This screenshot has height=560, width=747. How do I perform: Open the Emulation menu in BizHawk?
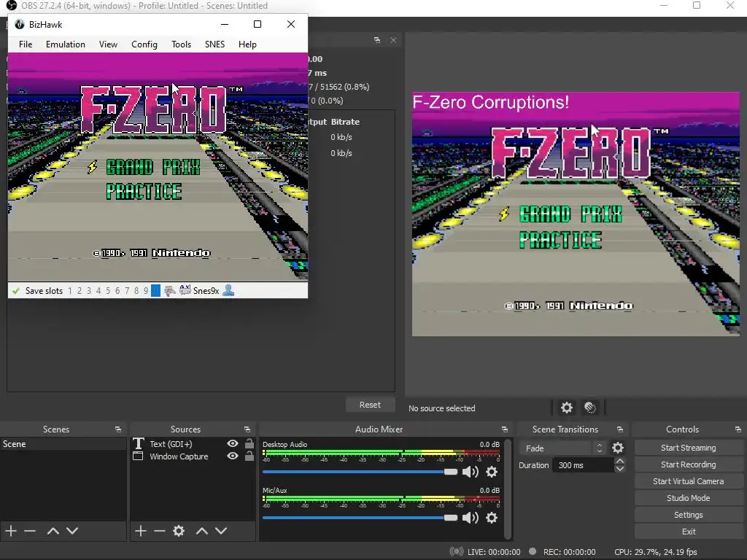(x=65, y=44)
